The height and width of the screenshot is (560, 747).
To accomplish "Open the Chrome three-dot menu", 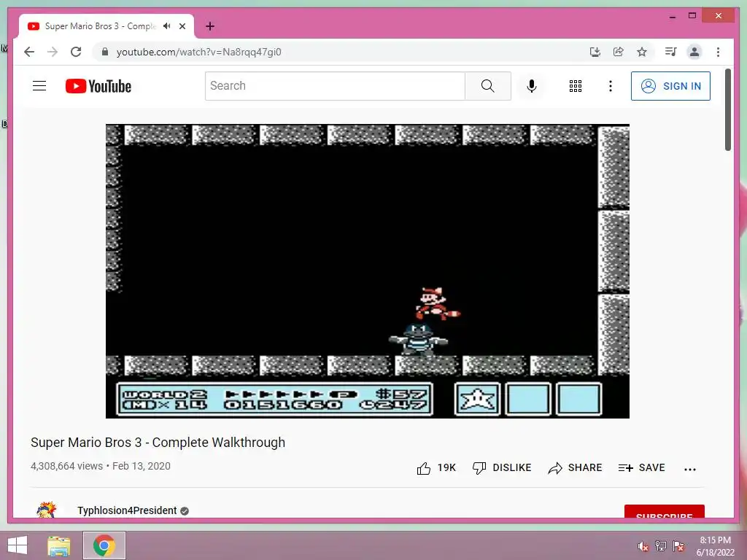I will click(718, 52).
